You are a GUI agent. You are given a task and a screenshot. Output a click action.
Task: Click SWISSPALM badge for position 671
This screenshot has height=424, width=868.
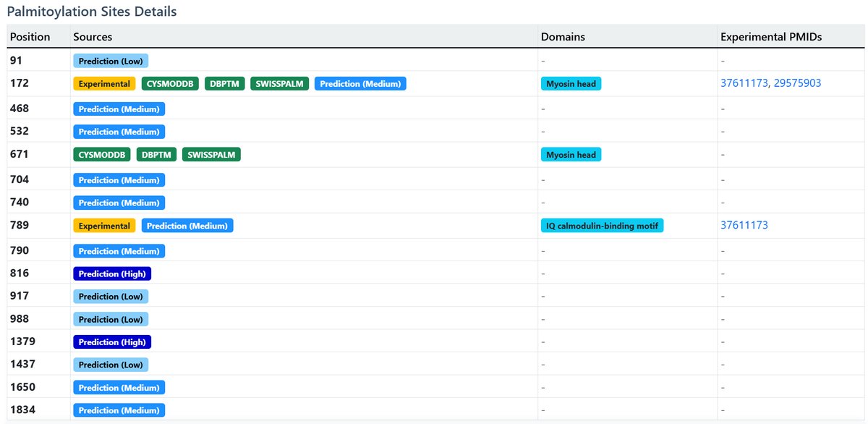click(x=211, y=155)
